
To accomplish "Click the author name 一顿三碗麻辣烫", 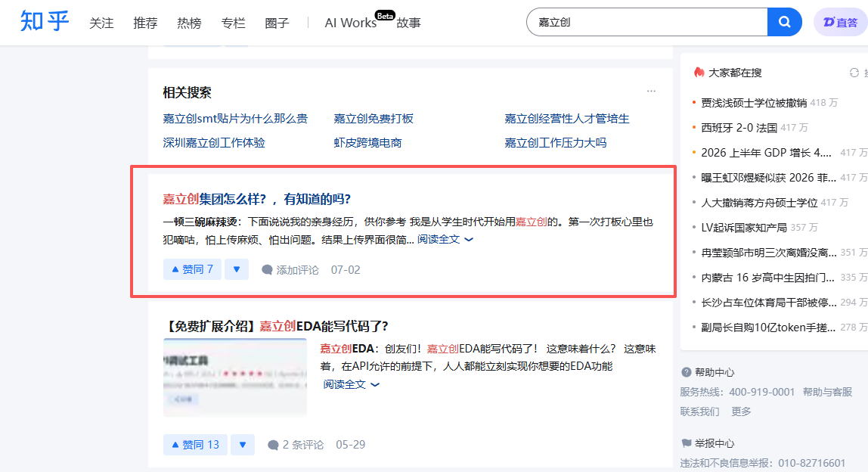I will point(200,222).
